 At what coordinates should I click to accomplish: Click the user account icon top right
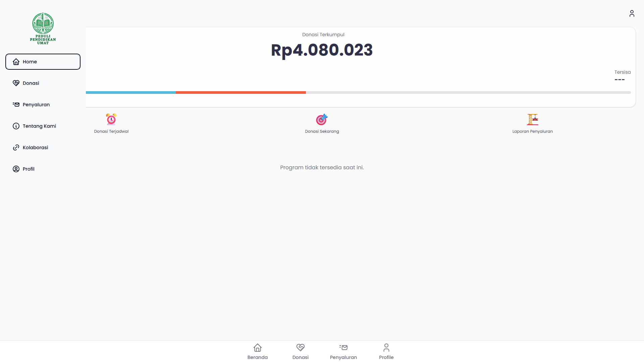632,13
